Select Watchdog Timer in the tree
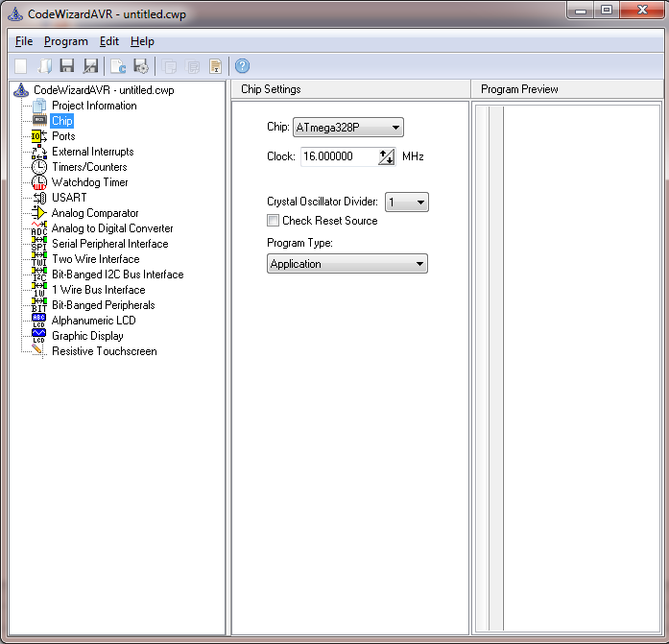Viewport: 669px width, 644px height. [89, 182]
